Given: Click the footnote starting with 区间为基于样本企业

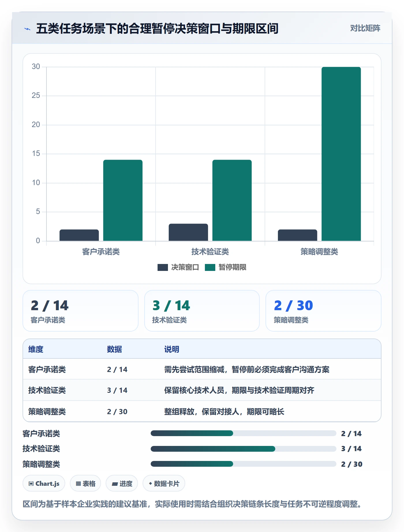Looking at the screenshot, I should coord(192,504).
